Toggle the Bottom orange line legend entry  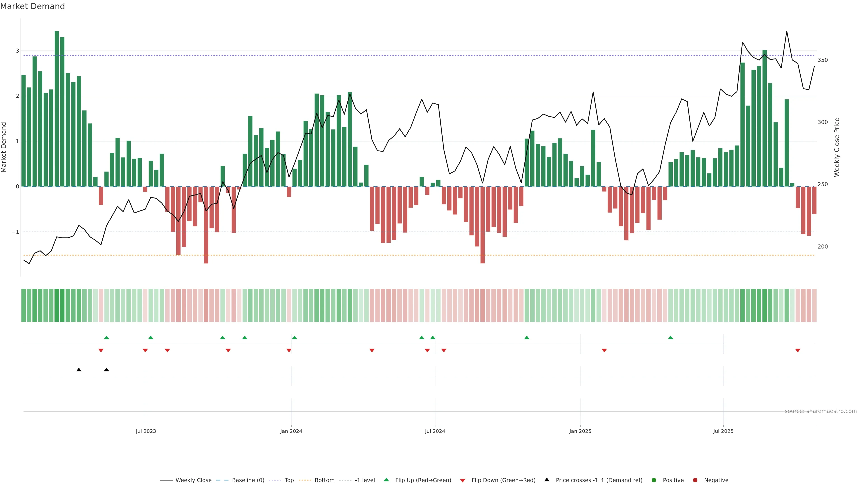tap(324, 480)
